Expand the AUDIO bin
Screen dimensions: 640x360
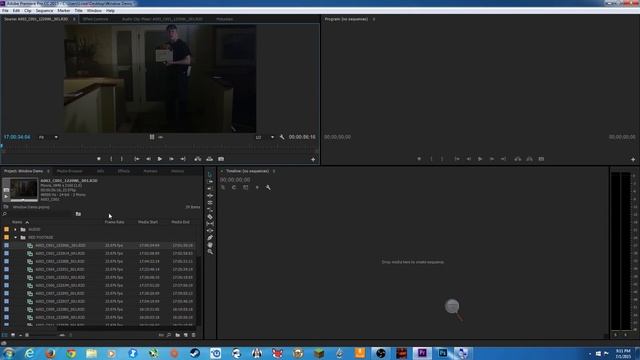(x=16, y=229)
